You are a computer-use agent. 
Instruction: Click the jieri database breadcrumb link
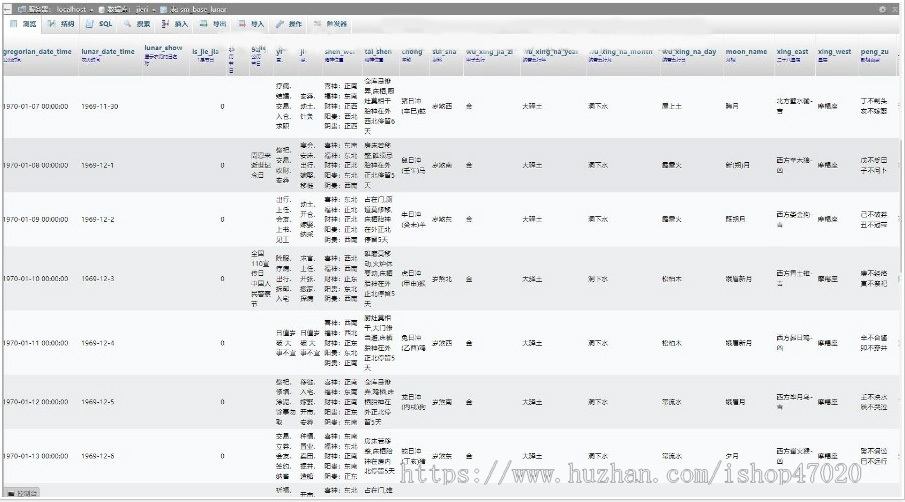tap(142, 9)
